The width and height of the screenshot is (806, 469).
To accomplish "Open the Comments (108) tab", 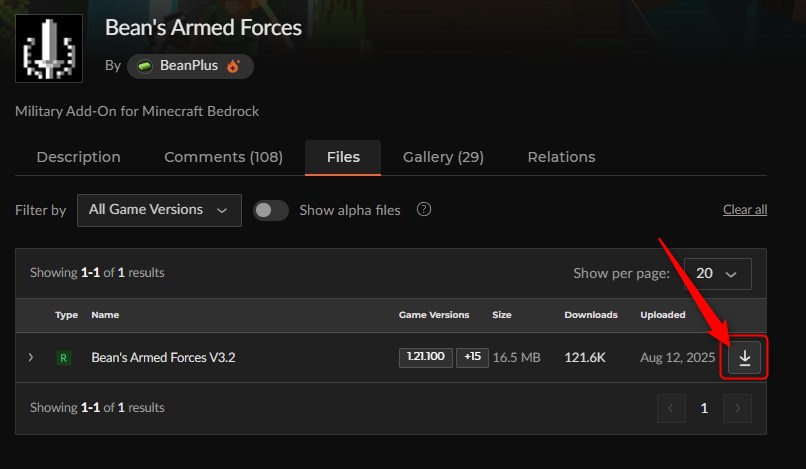I will [223, 157].
